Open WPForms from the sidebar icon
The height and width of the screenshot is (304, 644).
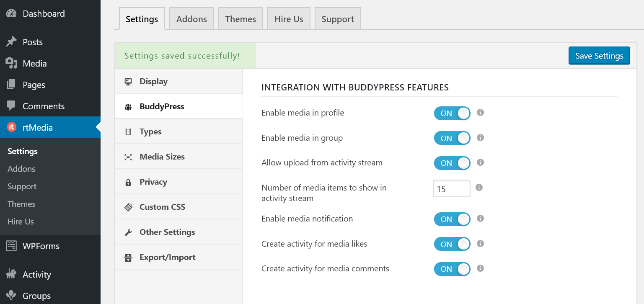coord(11,246)
